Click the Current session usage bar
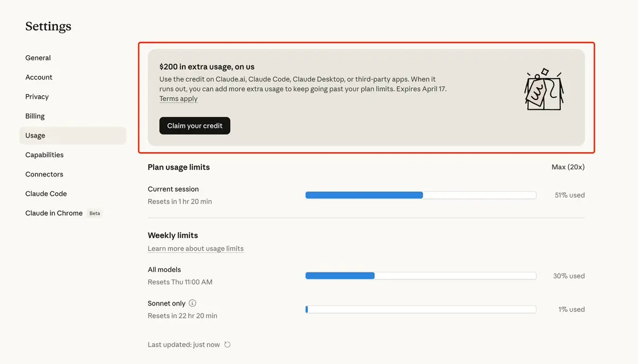 [x=421, y=195]
